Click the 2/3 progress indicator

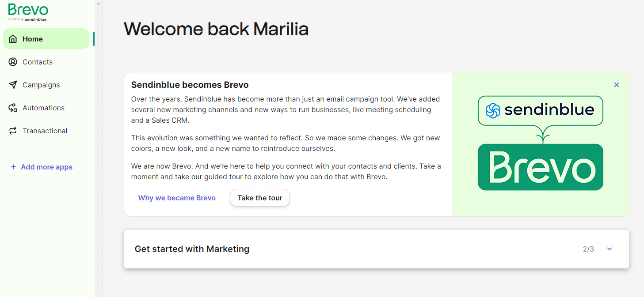tap(589, 249)
